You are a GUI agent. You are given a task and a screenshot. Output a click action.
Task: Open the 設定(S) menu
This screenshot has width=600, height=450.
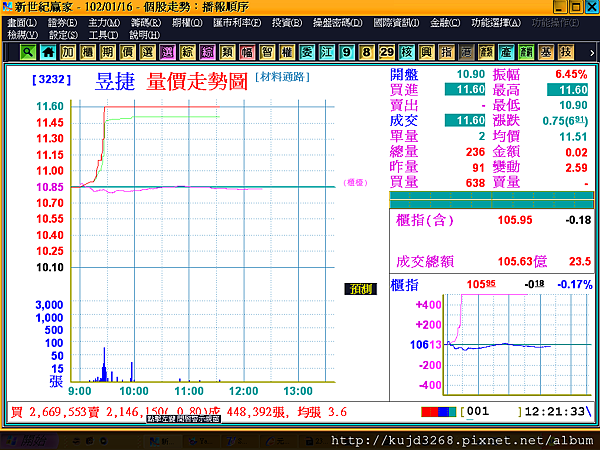63,35
